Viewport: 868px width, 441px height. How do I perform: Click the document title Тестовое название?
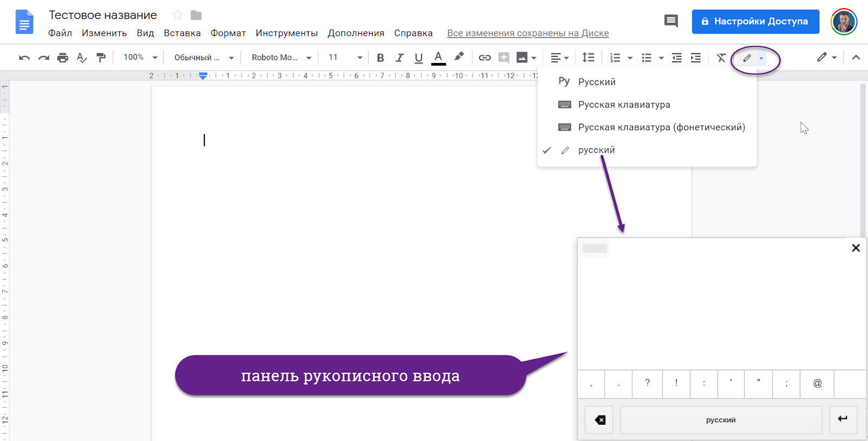click(x=103, y=15)
